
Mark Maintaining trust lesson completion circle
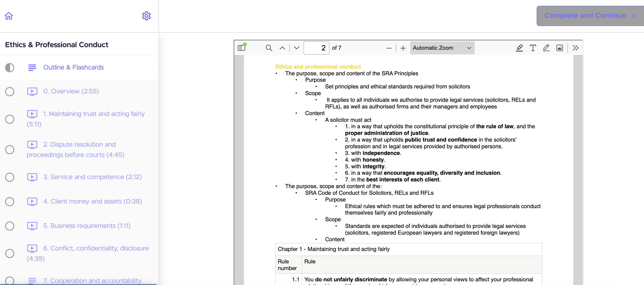pyautogui.click(x=10, y=119)
